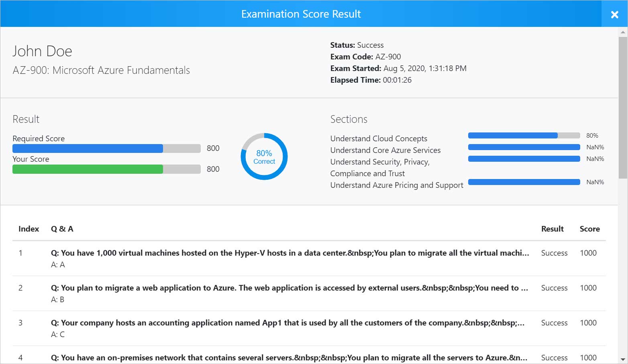628x364 pixels.
Task: Click answer 'A: C' under question 3
Action: [58, 334]
